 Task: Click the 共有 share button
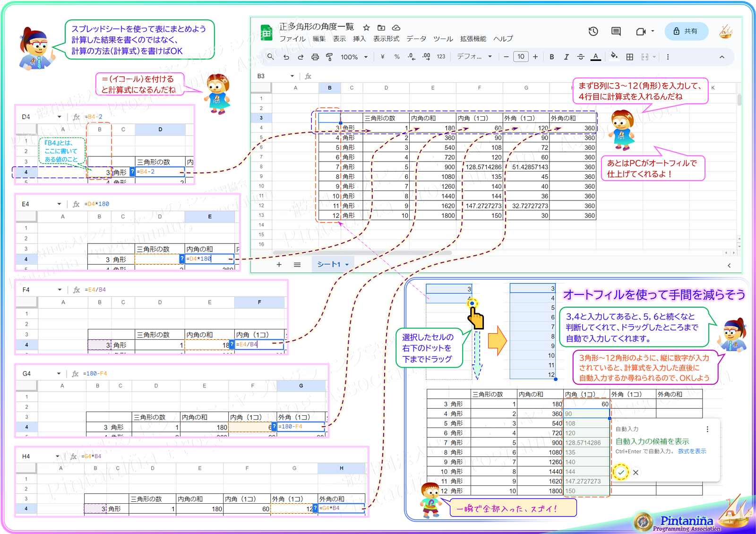(686, 31)
